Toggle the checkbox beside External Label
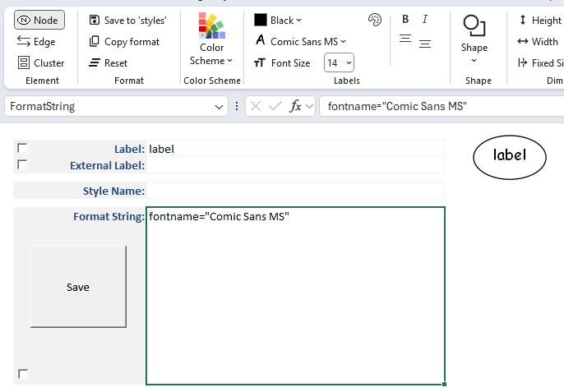 [x=22, y=164]
